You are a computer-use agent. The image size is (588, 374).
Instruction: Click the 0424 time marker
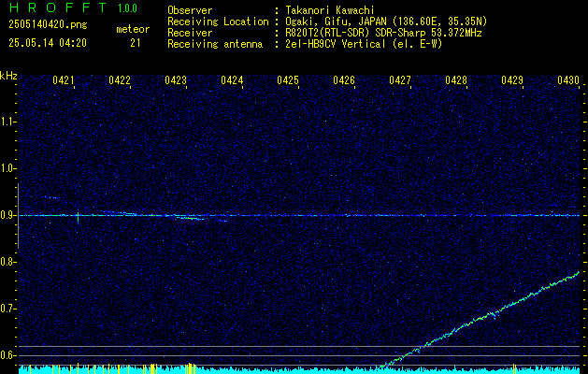(x=232, y=80)
